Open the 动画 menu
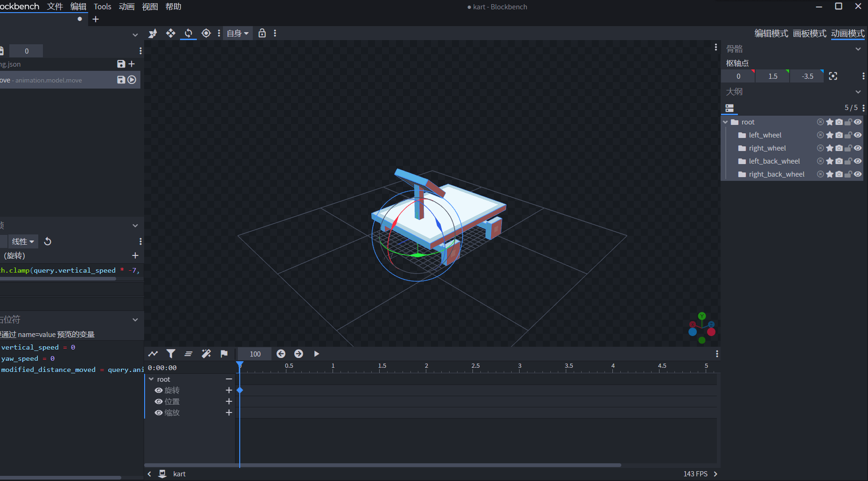Image resolution: width=868 pixels, height=481 pixels. [126, 7]
